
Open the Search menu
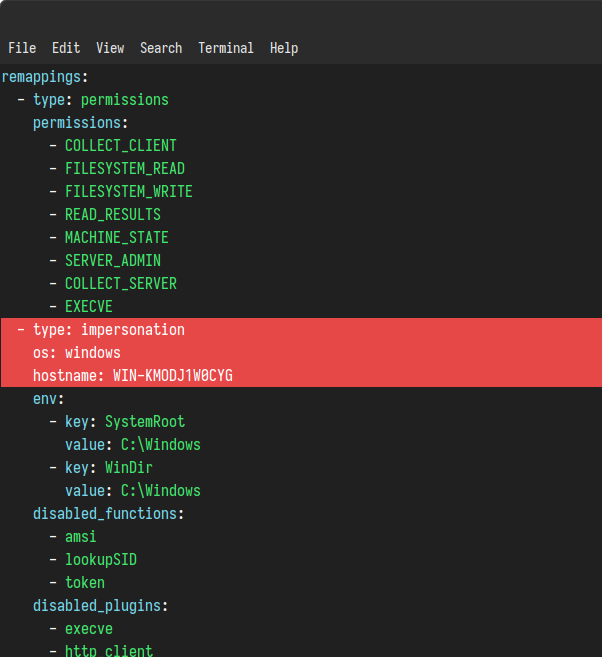[161, 48]
